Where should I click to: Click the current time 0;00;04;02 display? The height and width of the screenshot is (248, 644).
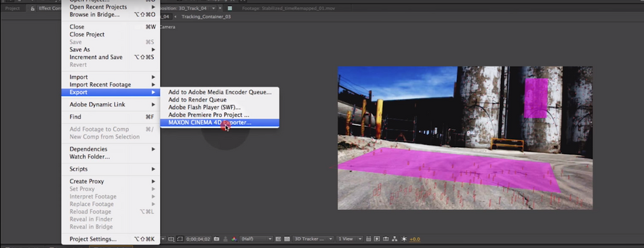[199, 239]
